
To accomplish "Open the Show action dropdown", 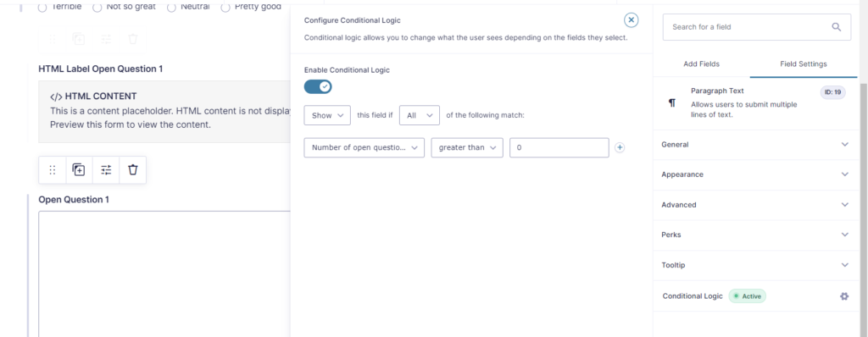I will [327, 115].
